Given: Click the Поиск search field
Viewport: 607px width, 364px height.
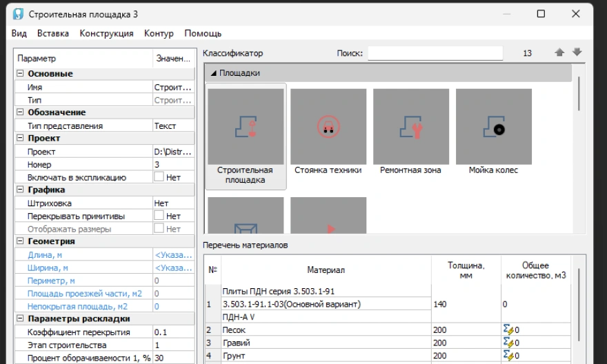Looking at the screenshot, I should (x=435, y=53).
